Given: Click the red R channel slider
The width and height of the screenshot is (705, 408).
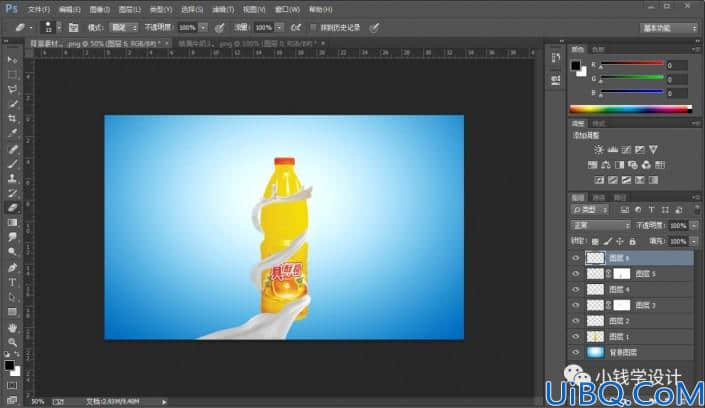Looking at the screenshot, I should click(x=632, y=65).
